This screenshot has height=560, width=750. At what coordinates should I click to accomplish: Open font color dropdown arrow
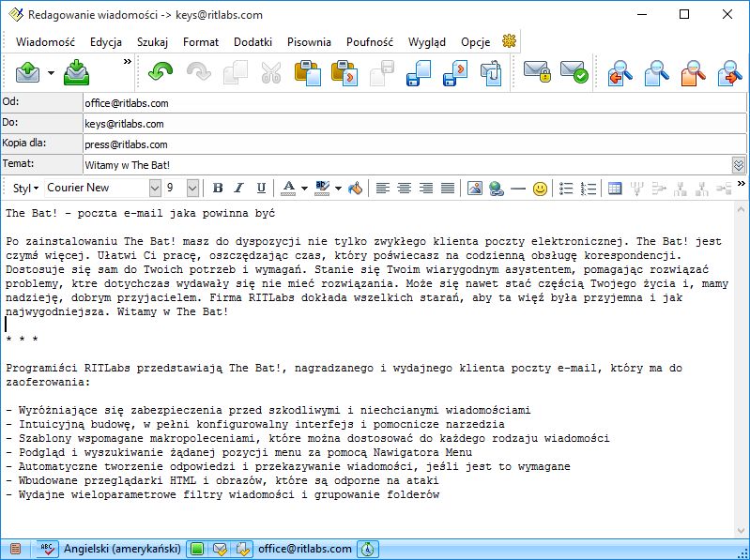(304, 189)
